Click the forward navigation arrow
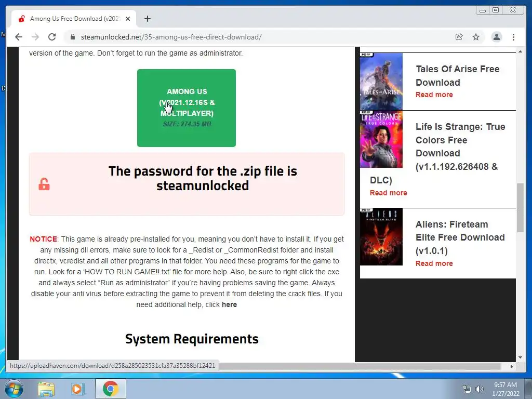The image size is (532, 399). (x=35, y=37)
